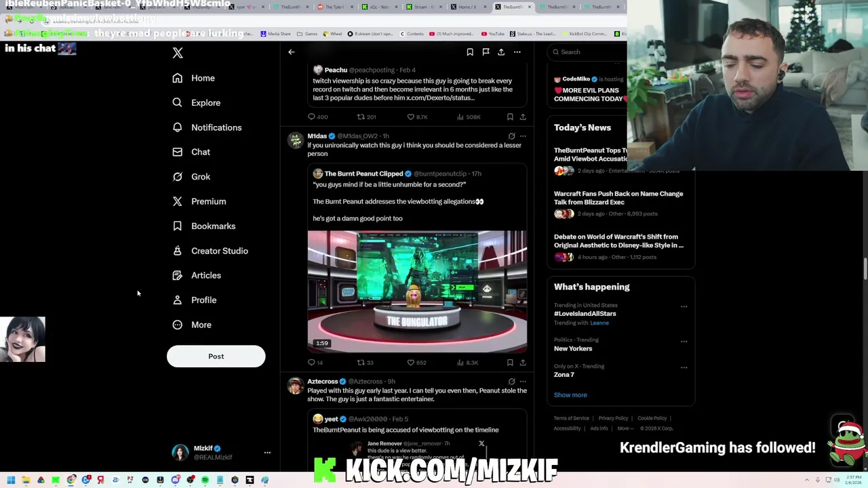Viewport: 868px width, 488px height.
Task: Open Bookmarks in the sidebar
Action: click(204, 226)
